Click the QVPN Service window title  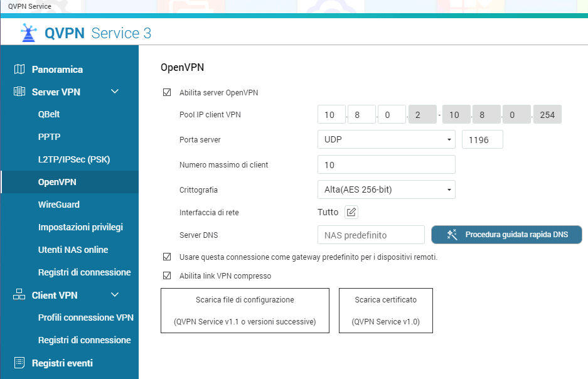[29, 6]
